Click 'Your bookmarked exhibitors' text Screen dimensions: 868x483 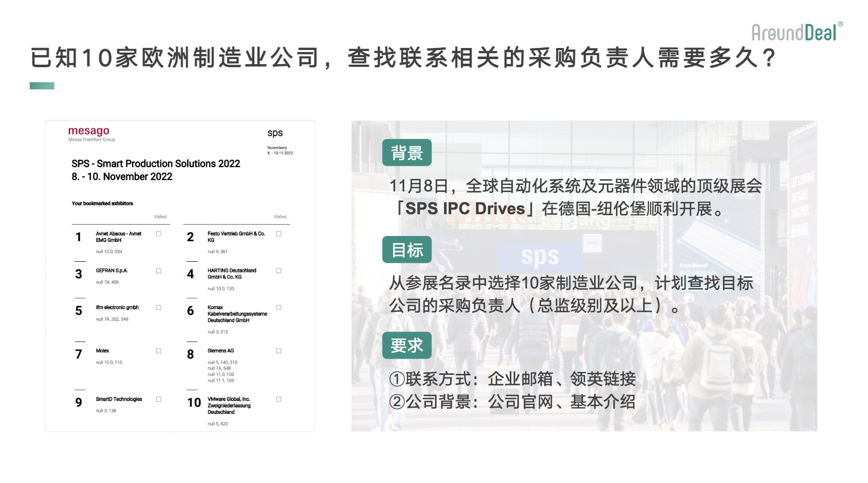click(102, 204)
